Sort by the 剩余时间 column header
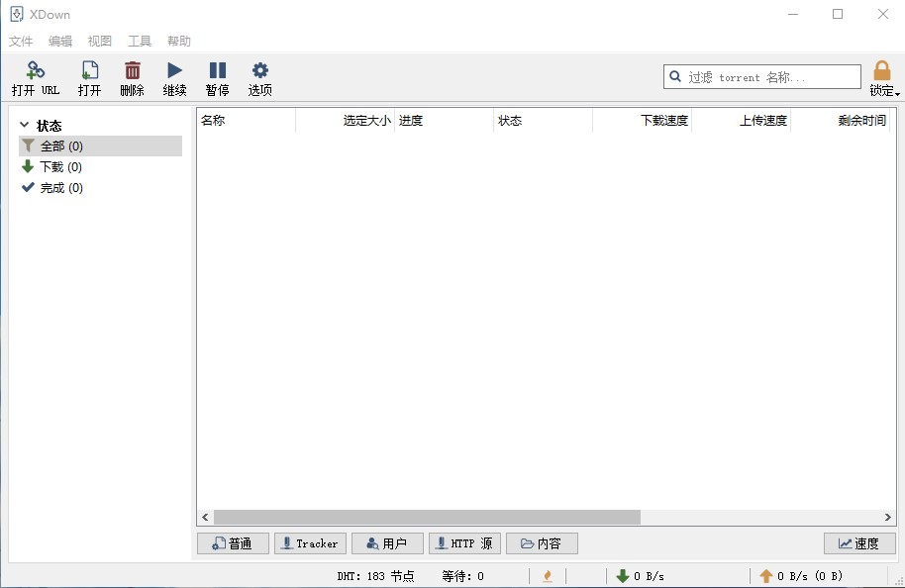 pyautogui.click(x=841, y=120)
